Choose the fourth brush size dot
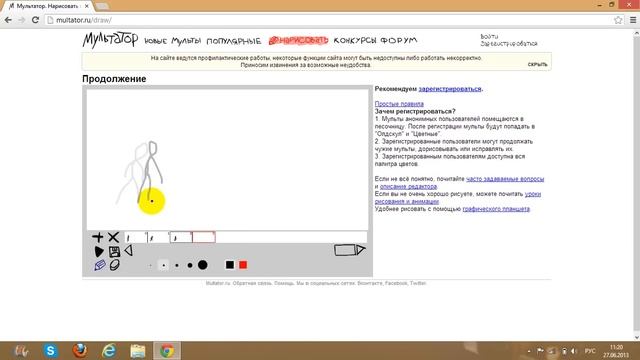 [190, 265]
